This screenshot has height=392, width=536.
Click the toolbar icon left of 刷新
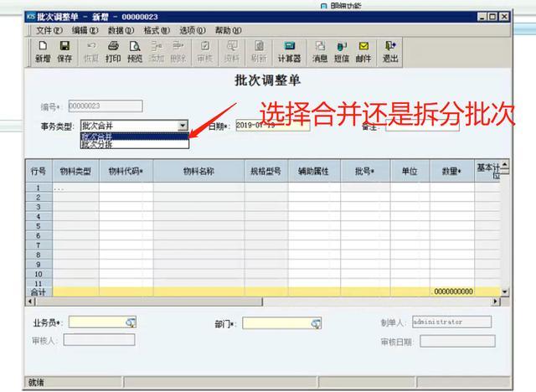pos(232,52)
